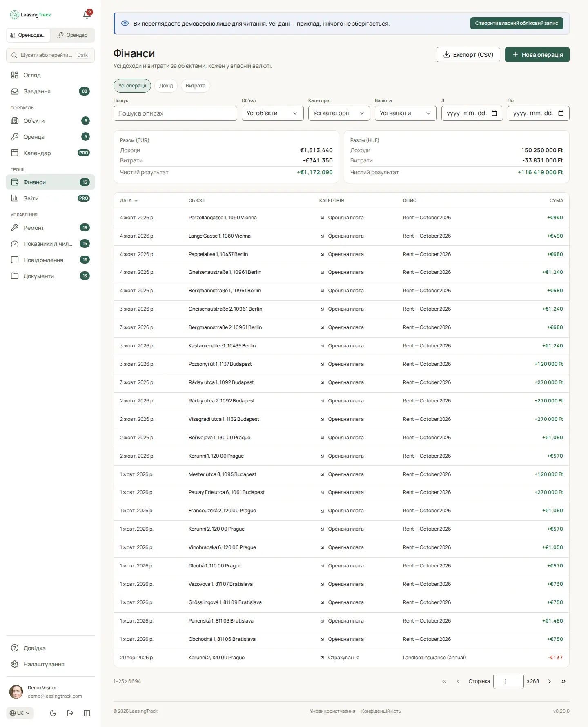Filter operations by 'Витрата'
Image resolution: width=588 pixels, height=727 pixels.
pyautogui.click(x=196, y=86)
